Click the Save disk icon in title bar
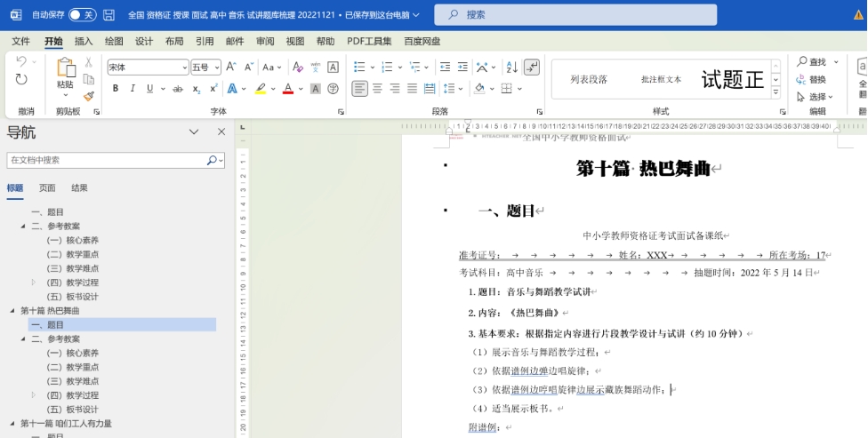Image resolution: width=868 pixels, height=438 pixels. point(108,15)
